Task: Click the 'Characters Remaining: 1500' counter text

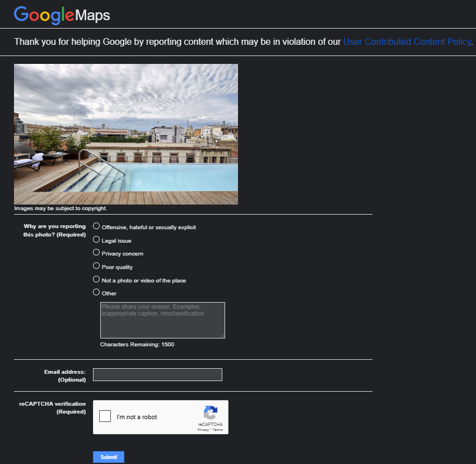Action: tap(137, 345)
